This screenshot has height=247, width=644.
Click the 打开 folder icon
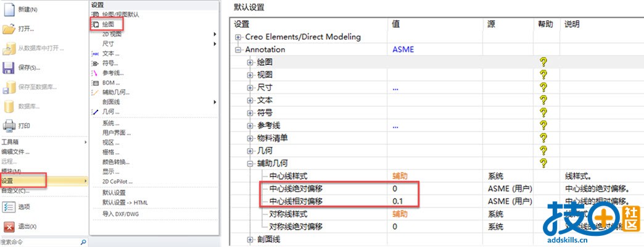9,29
